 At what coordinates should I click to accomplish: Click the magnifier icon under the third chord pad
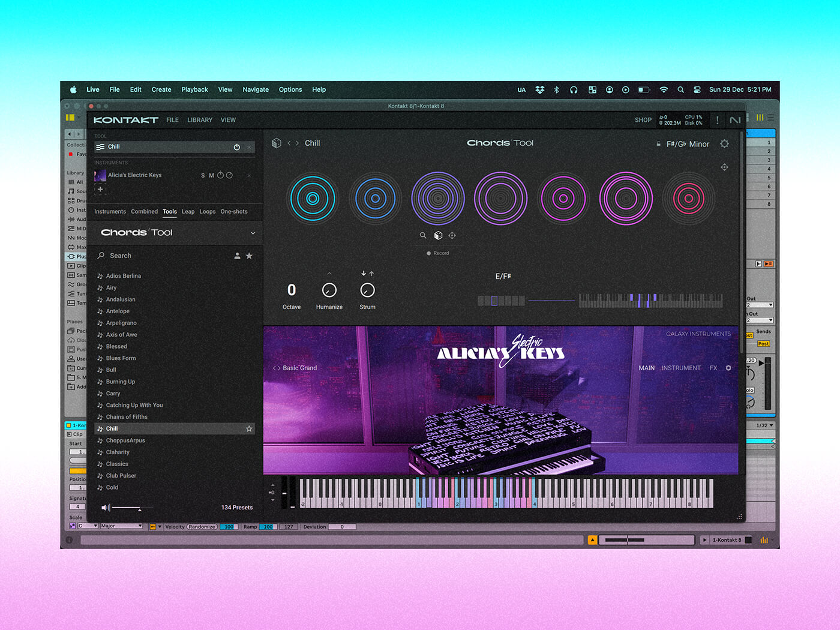[x=423, y=236]
